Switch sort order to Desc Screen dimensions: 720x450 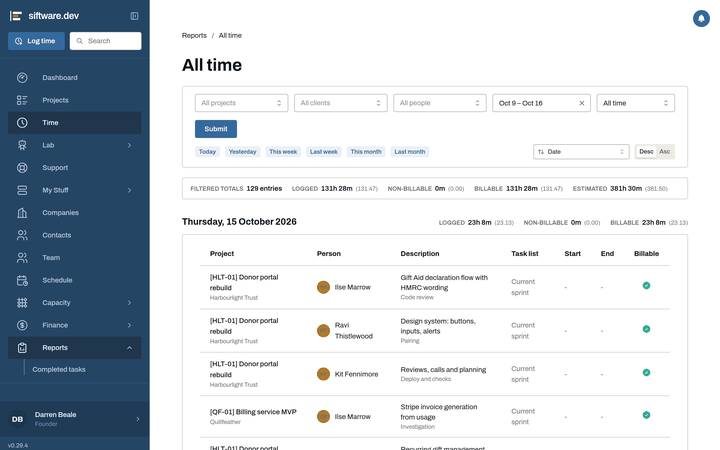(x=646, y=152)
